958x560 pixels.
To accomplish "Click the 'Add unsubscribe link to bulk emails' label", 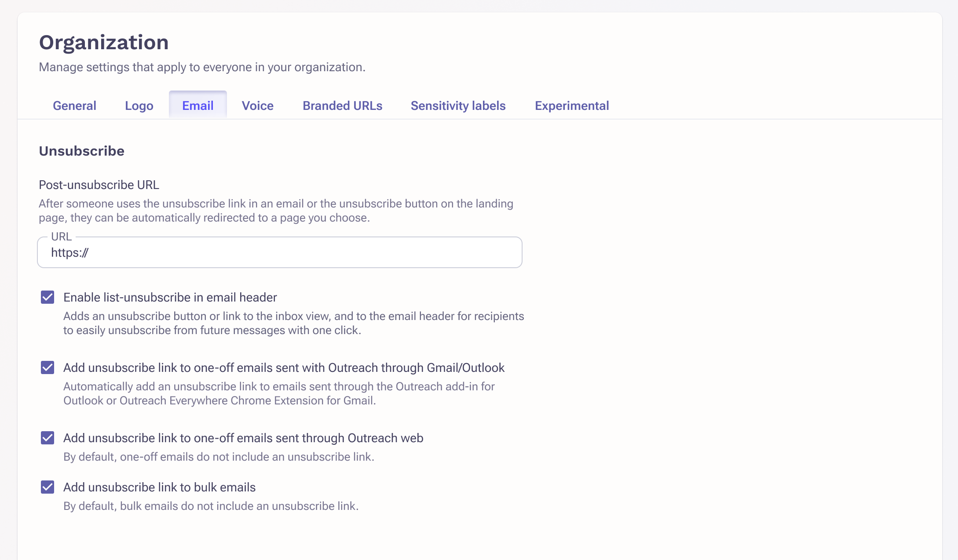I will (159, 487).
